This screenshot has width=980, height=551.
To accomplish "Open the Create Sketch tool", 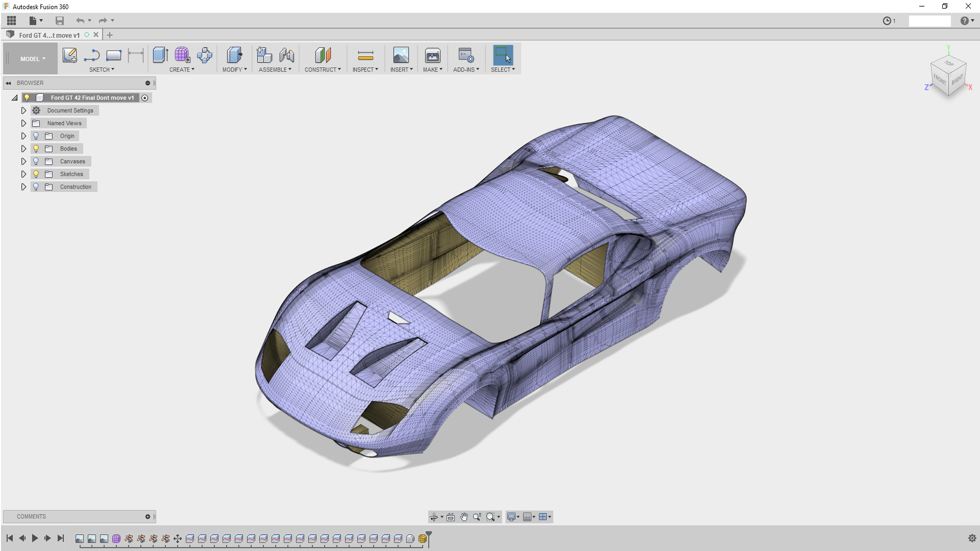I will 70,56.
